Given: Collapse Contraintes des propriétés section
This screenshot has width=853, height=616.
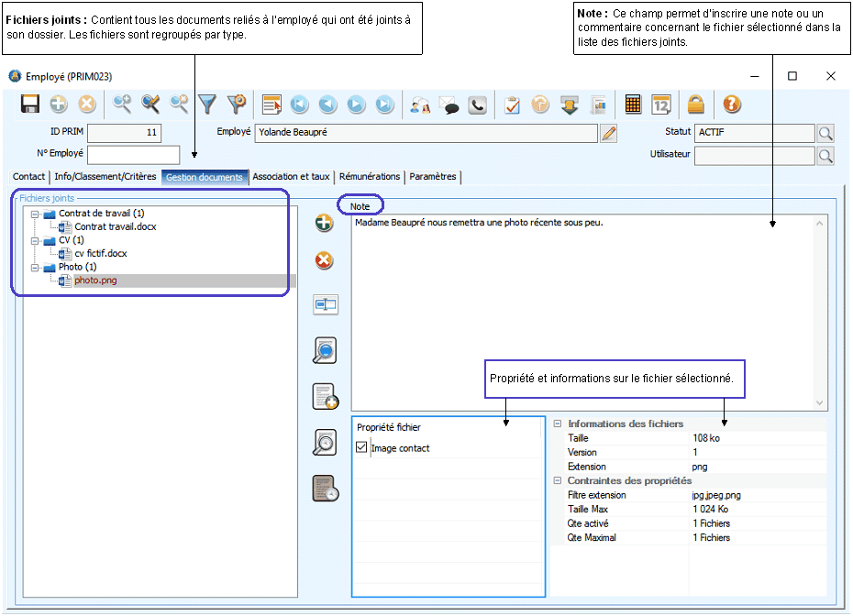Looking at the screenshot, I should (x=558, y=480).
